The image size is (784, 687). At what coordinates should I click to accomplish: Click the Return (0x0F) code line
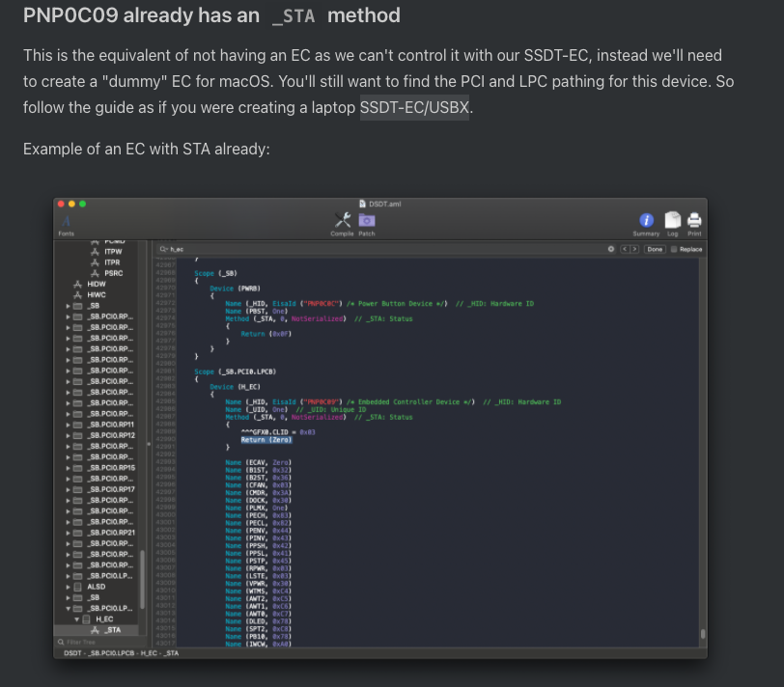click(266, 334)
